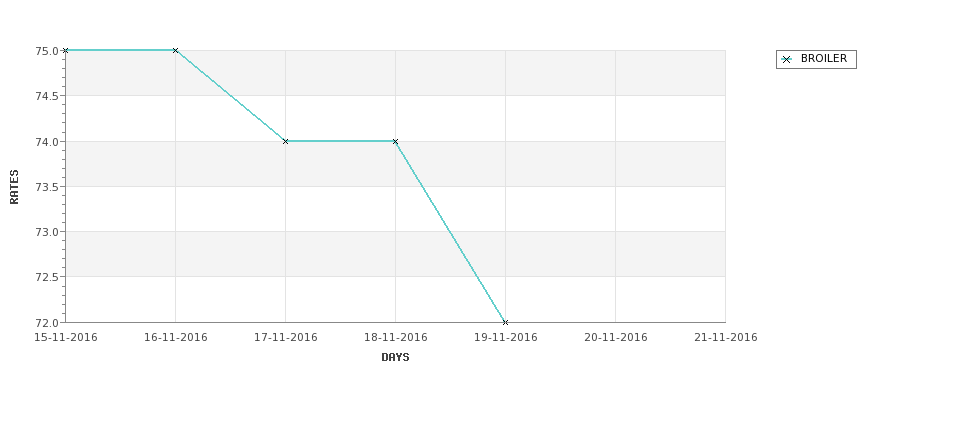Select the 74.0 marker on 18-11-2016
The image size is (975, 429).
tap(395, 141)
